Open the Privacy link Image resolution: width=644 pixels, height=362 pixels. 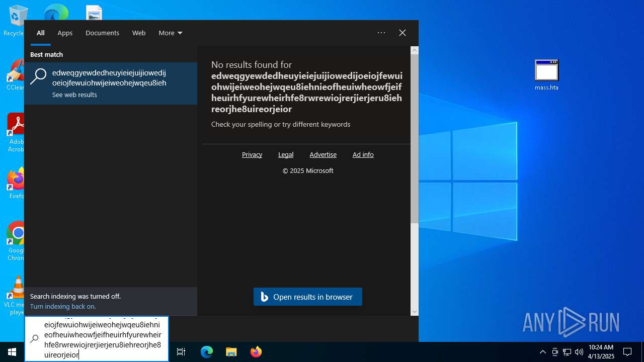pos(252,154)
